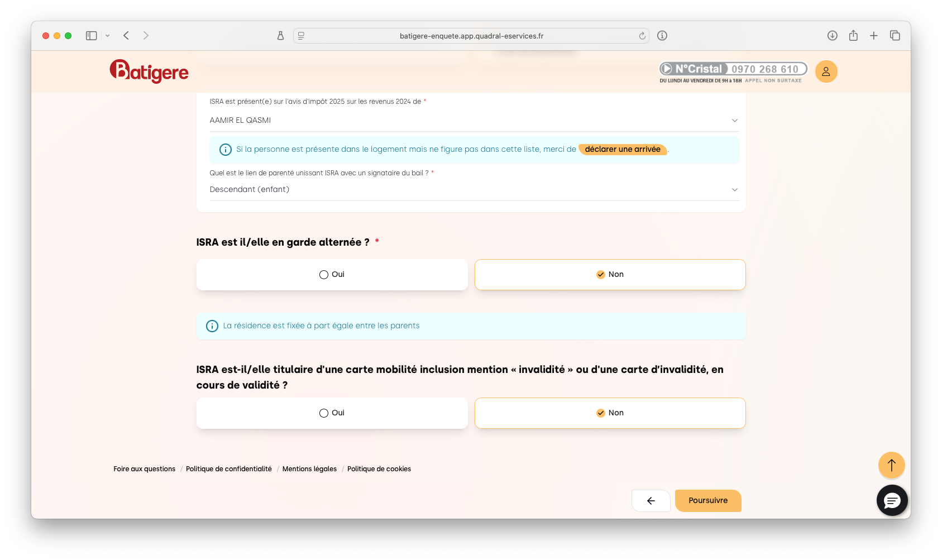Image resolution: width=942 pixels, height=560 pixels.
Task: Open the user account profile icon
Action: (826, 71)
